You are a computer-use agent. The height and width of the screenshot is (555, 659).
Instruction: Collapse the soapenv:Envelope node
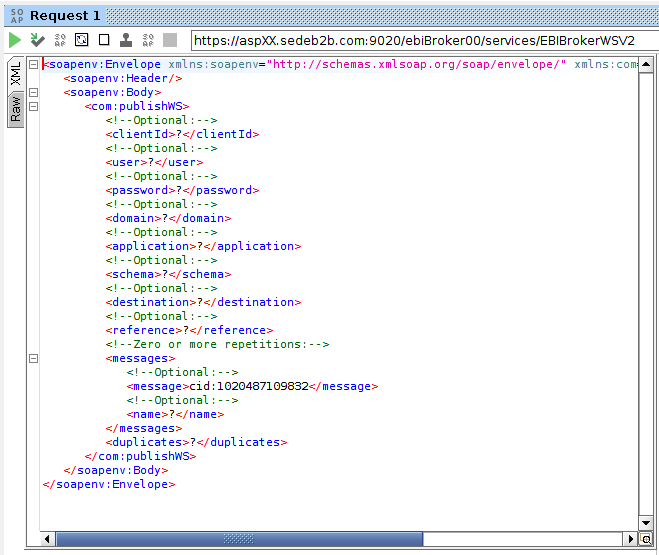34,64
